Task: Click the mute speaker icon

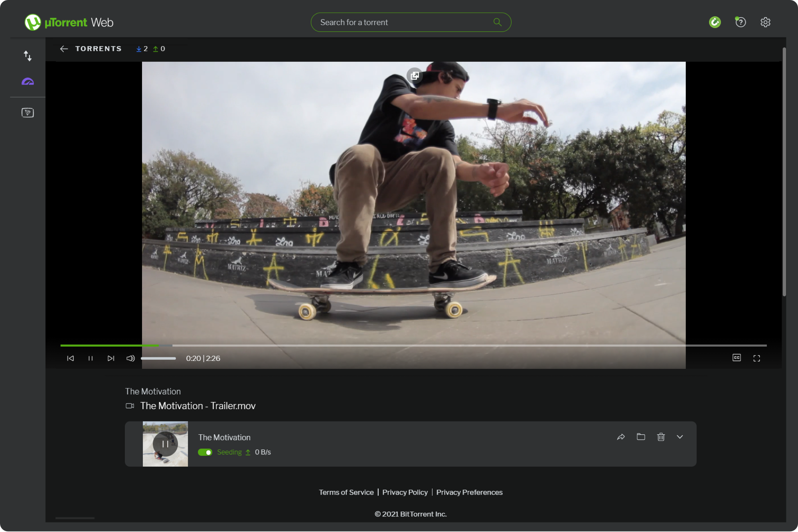Action: click(130, 358)
